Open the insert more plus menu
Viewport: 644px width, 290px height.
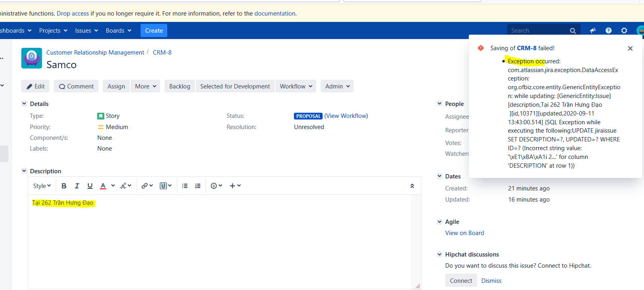pos(235,186)
